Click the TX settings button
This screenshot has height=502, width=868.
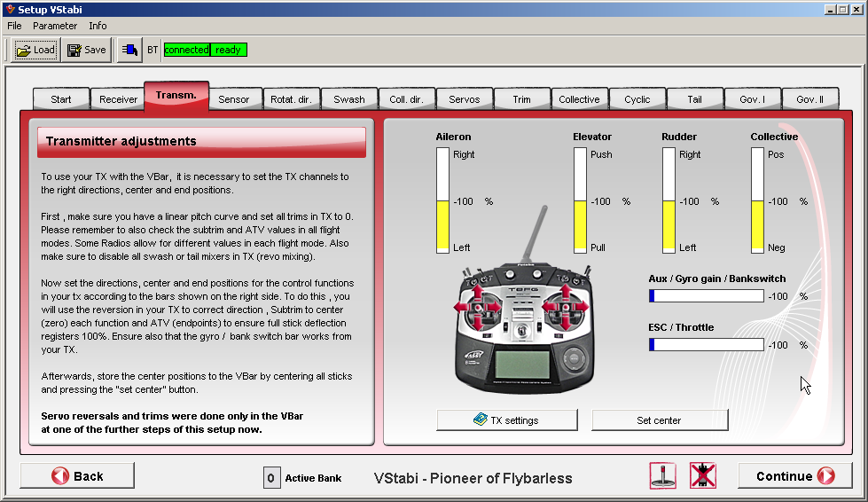(507, 420)
